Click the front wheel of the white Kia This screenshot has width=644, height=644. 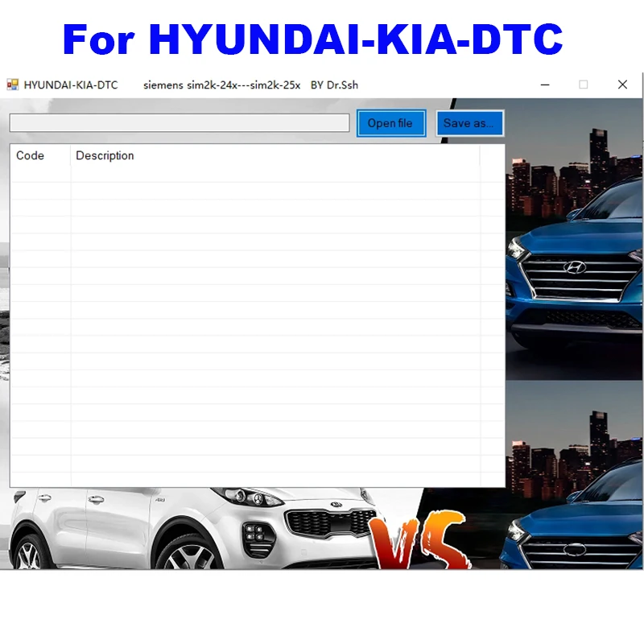(x=189, y=553)
